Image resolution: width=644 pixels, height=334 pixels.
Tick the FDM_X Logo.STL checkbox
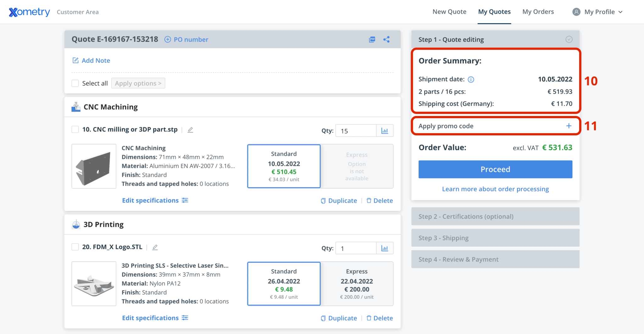[75, 247]
